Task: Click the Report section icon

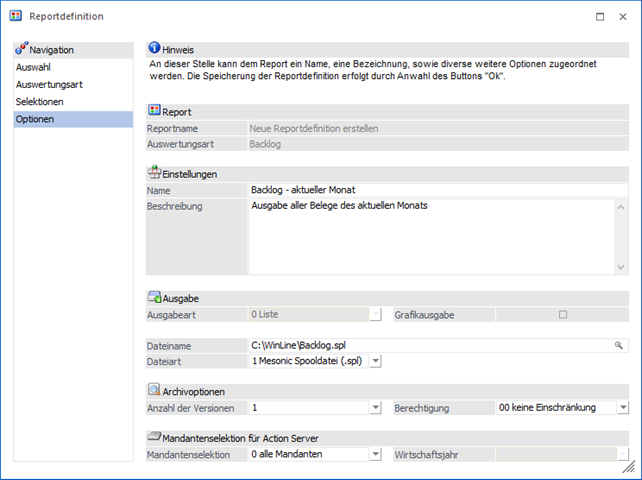Action: tap(154, 112)
